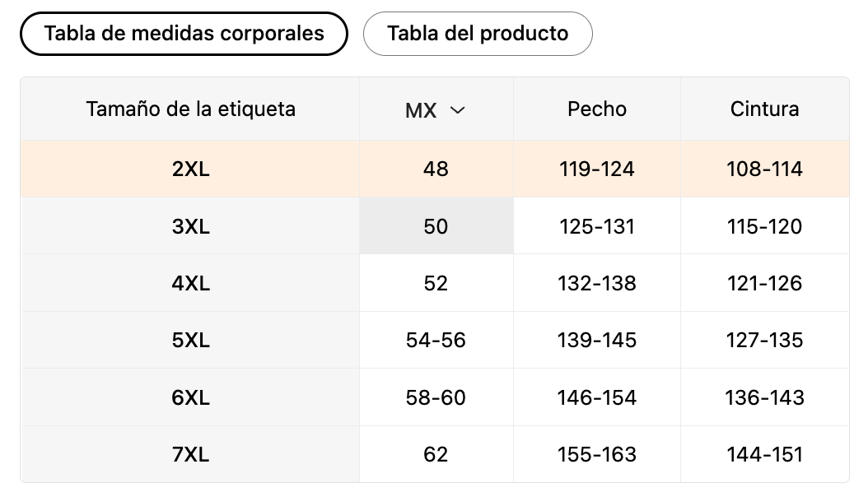Open the Tabla del producto tab
Screen dimensions: 868x492
[478, 34]
